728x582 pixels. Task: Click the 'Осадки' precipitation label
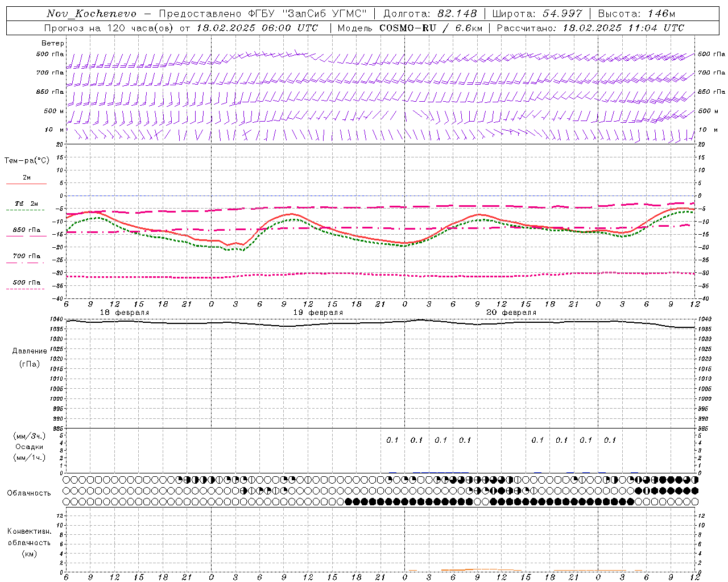30,447
